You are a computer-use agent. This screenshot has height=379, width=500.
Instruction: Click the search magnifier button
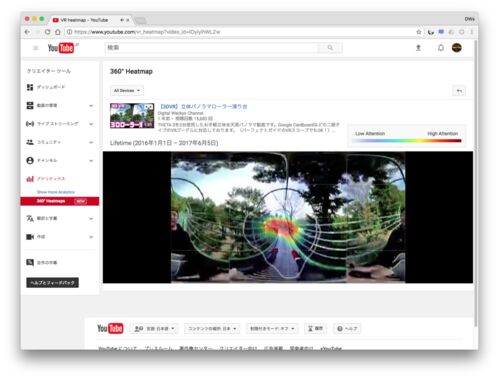tap(330, 48)
